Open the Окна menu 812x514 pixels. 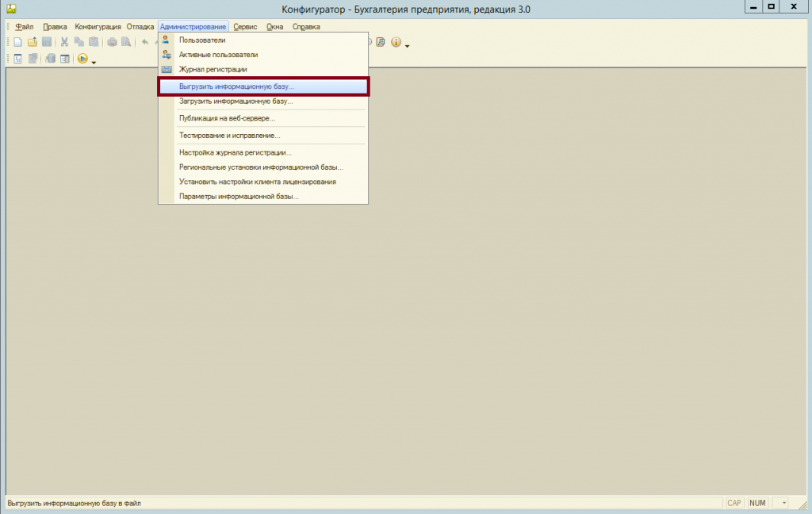click(274, 27)
